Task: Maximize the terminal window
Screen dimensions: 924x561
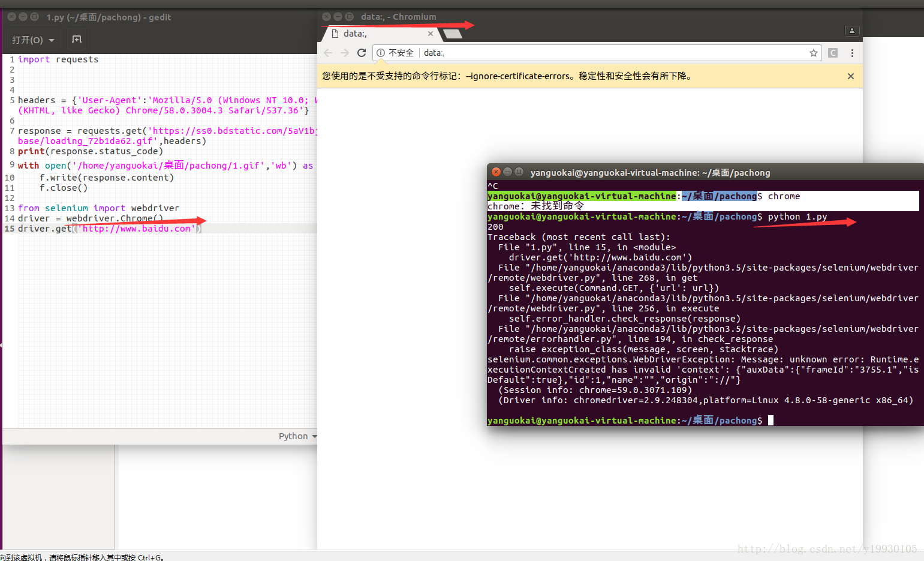Action: pos(519,172)
